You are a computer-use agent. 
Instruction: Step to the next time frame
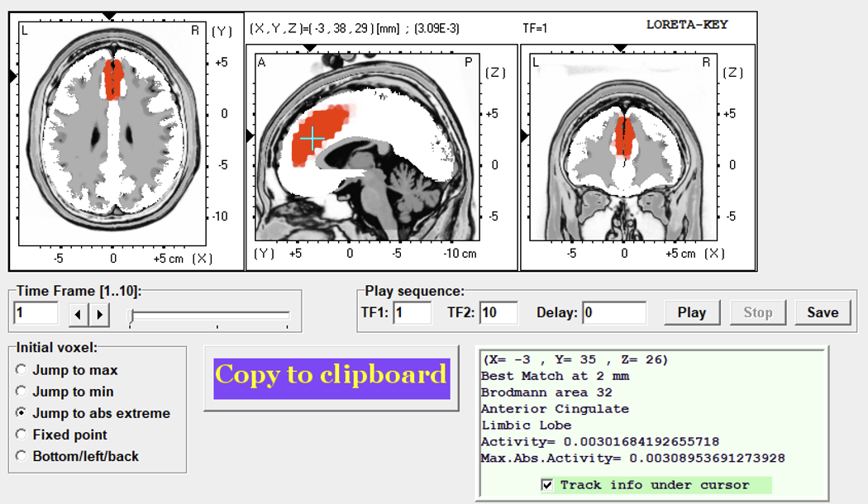tap(99, 314)
